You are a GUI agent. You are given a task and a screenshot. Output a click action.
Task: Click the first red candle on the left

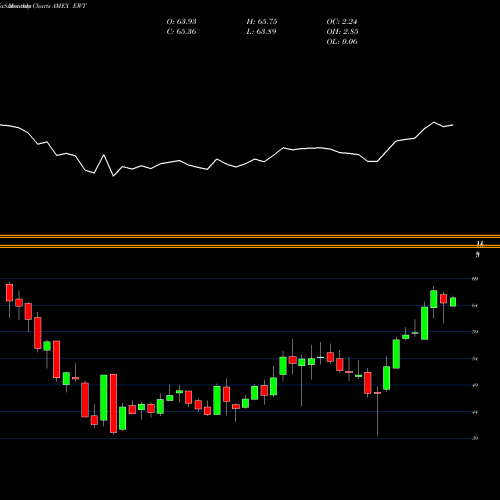tap(9, 292)
